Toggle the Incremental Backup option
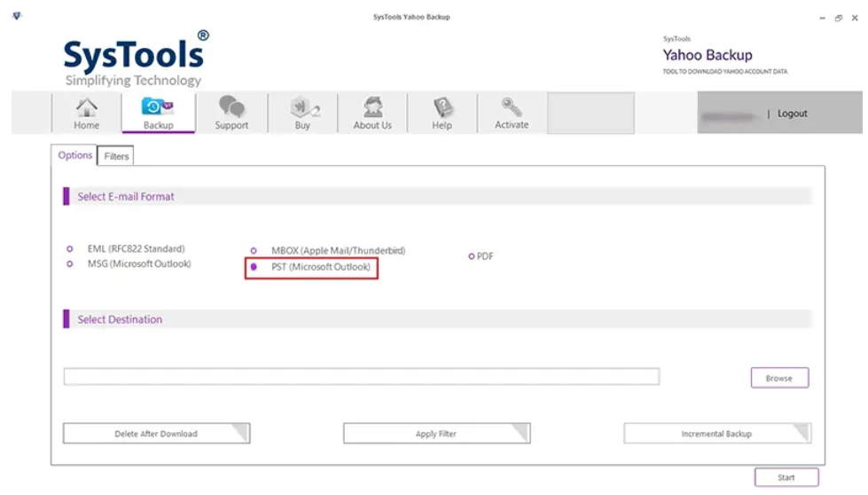This screenshot has height=495, width=868. point(717,434)
